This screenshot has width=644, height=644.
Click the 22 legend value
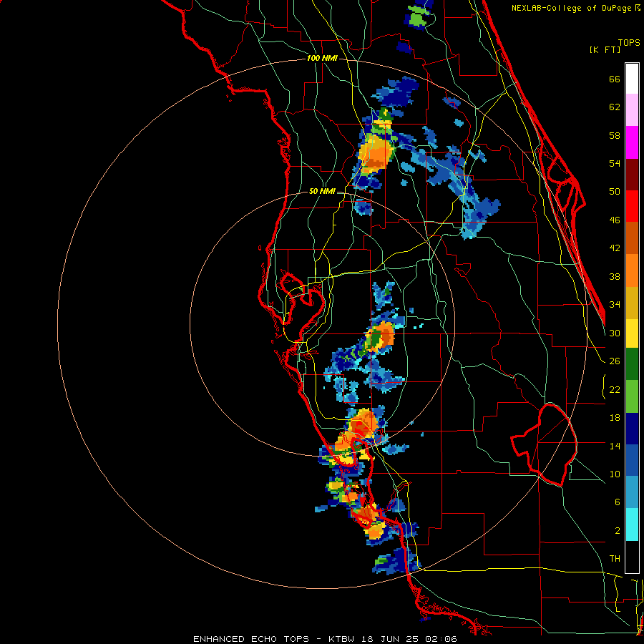click(615, 389)
